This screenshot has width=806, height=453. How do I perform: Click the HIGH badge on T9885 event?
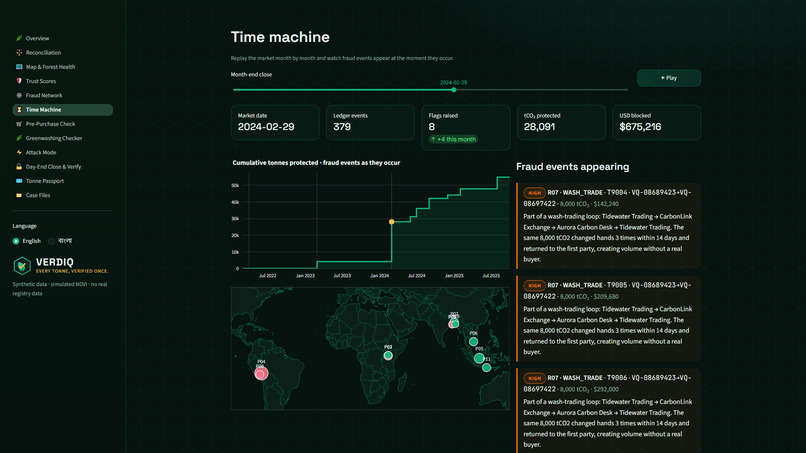(534, 285)
